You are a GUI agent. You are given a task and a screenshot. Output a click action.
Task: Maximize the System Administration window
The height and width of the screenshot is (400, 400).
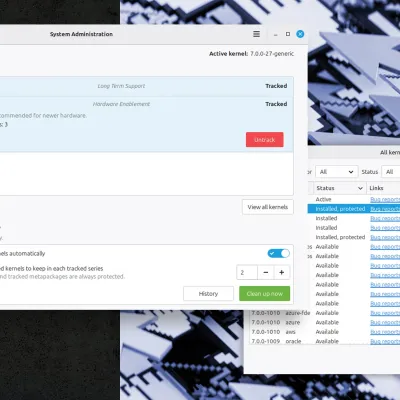point(288,34)
